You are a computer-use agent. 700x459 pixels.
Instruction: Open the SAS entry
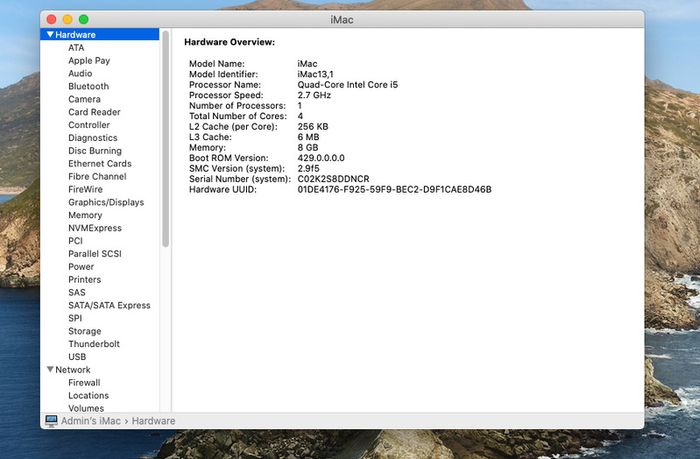(76, 292)
